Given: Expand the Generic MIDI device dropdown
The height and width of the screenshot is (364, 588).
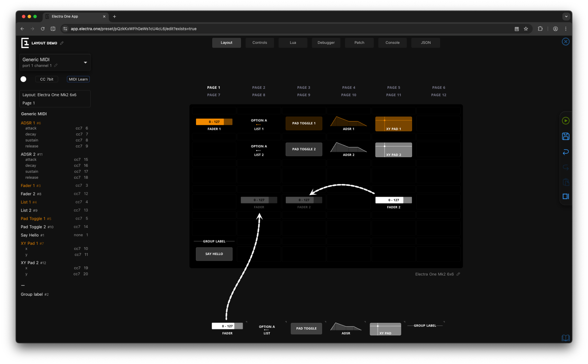Looking at the screenshot, I should [85, 62].
